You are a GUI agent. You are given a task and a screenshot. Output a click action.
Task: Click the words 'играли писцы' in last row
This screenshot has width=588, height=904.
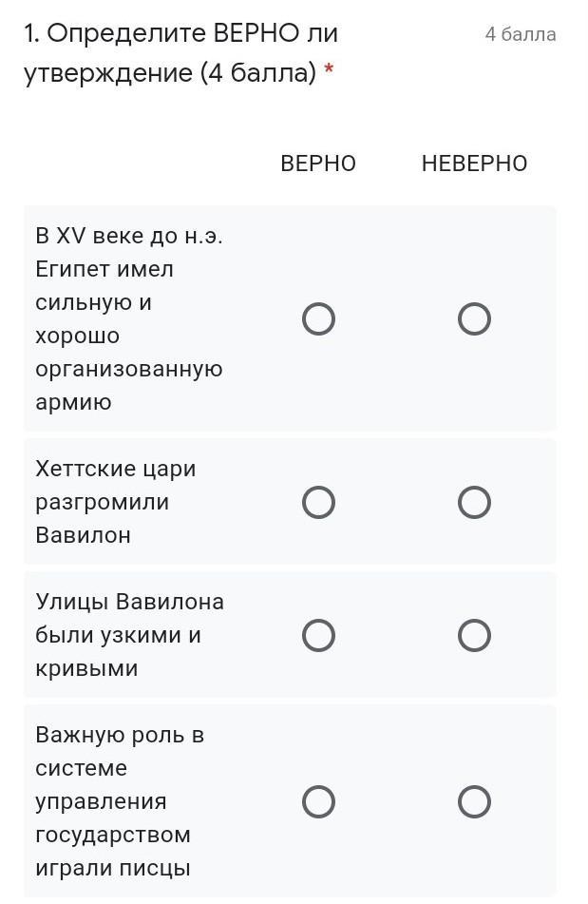(x=113, y=868)
